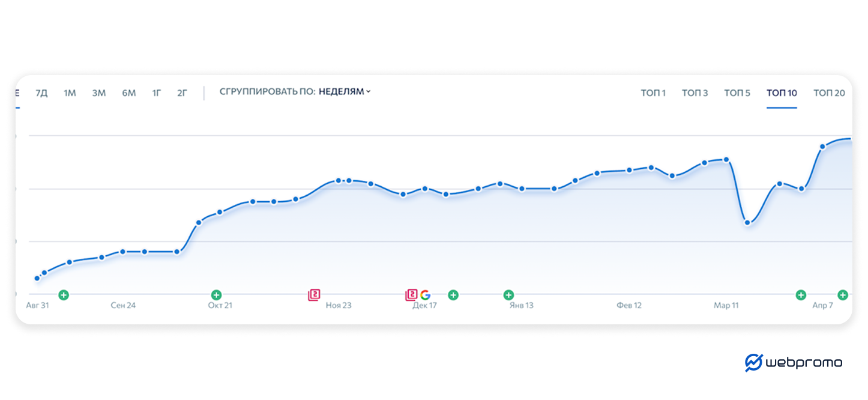The height and width of the screenshot is (400, 868).
Task: Open the red notes icon left of Ноя 23
Action: (314, 294)
